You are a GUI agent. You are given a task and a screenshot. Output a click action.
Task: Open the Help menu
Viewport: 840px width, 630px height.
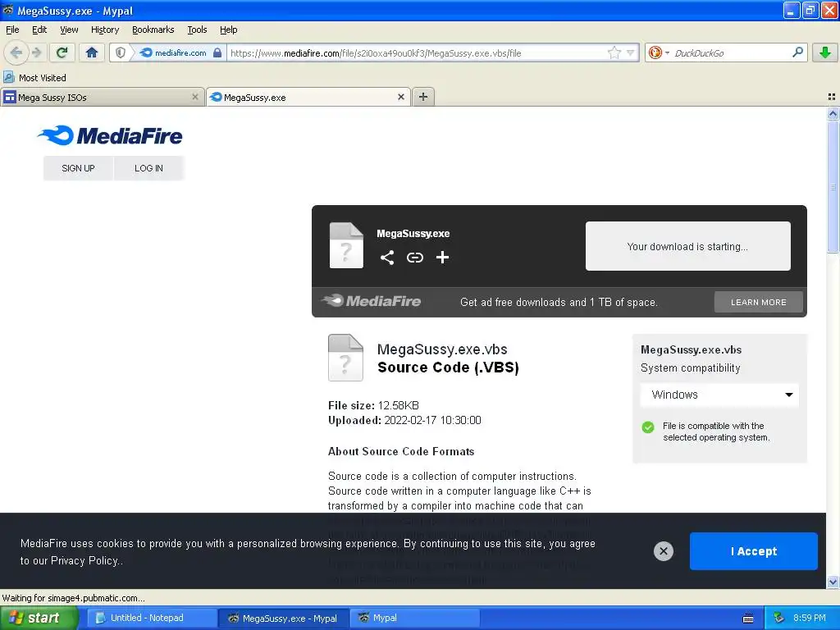[x=228, y=30]
